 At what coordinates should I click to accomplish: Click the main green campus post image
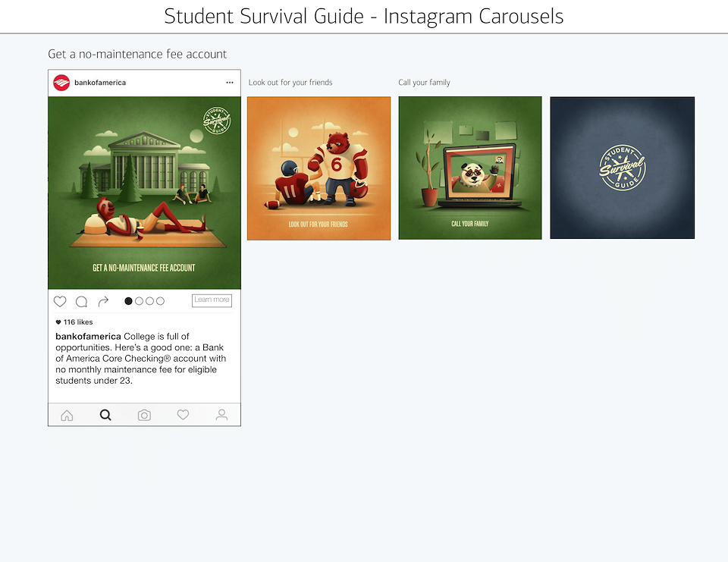(144, 193)
